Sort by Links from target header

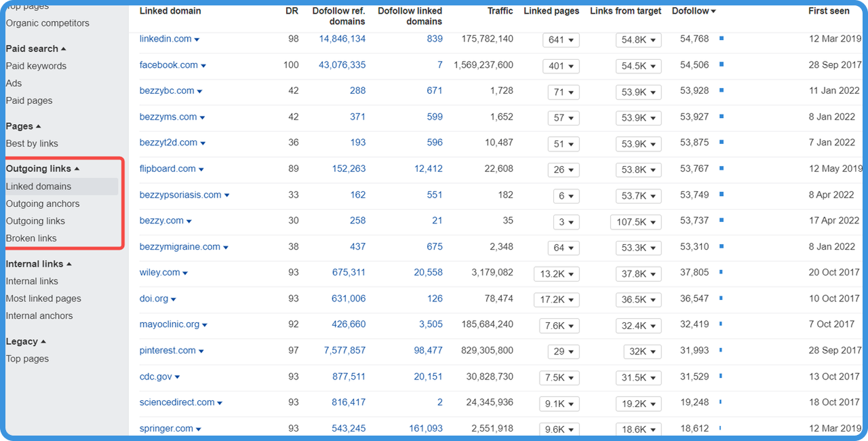point(625,11)
